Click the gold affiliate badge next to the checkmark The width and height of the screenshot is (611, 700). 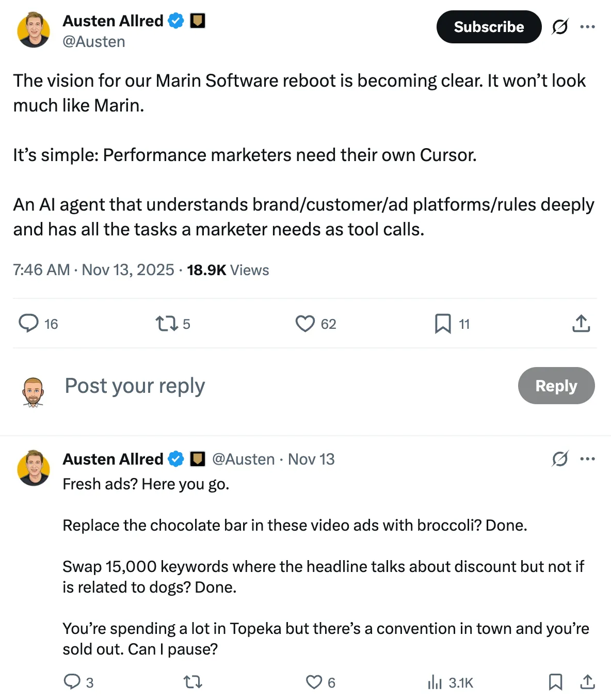pyautogui.click(x=199, y=21)
